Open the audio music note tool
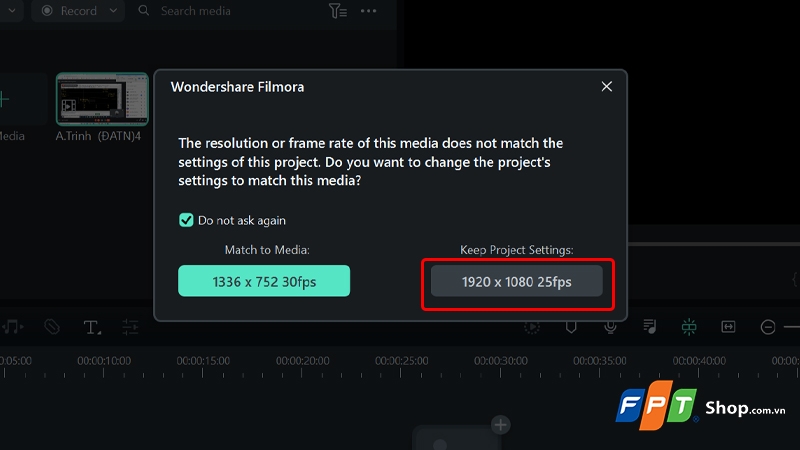 (x=13, y=327)
